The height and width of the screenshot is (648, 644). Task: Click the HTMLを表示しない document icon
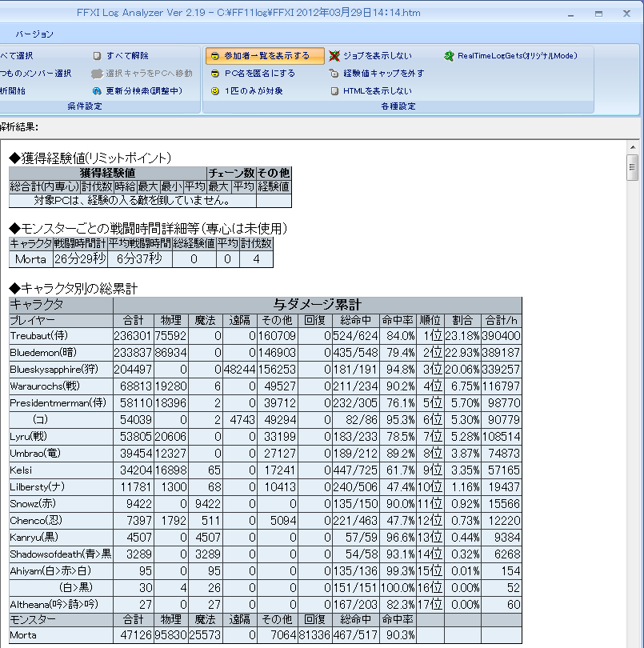click(x=335, y=91)
